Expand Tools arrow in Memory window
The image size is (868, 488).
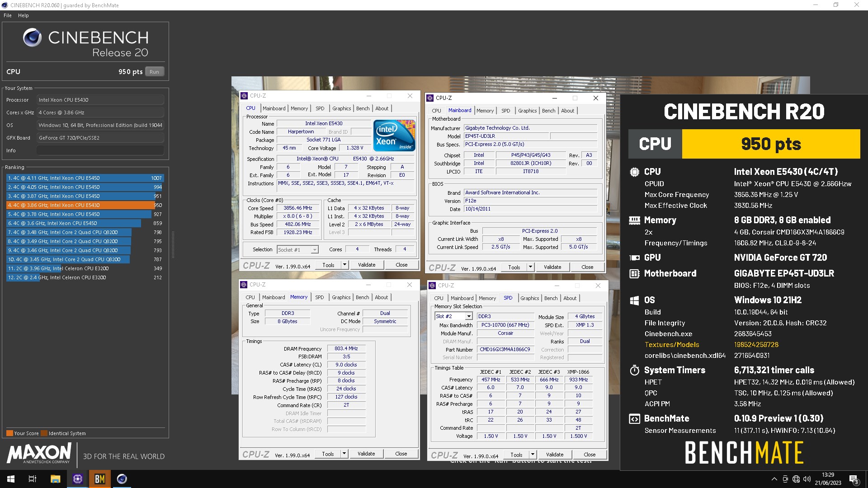[344, 454]
